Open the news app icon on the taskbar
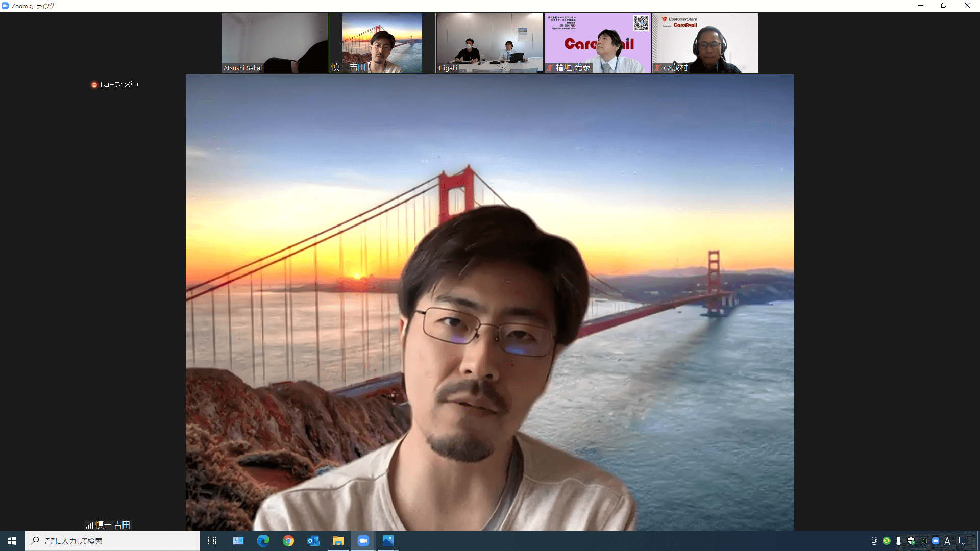980x551 pixels. click(x=238, y=541)
